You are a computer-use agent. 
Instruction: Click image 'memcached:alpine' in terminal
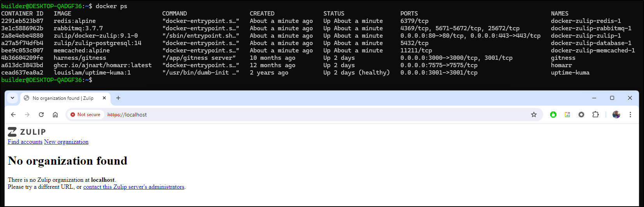point(82,50)
